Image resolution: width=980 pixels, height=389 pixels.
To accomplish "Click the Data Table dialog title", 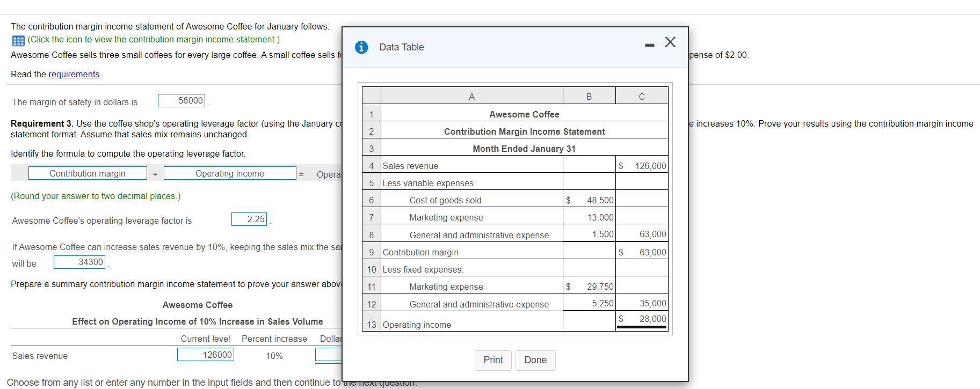I will [x=402, y=47].
